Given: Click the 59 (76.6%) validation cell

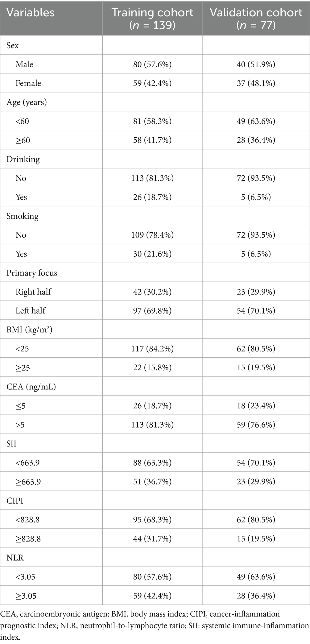Looking at the screenshot, I should (x=256, y=425).
